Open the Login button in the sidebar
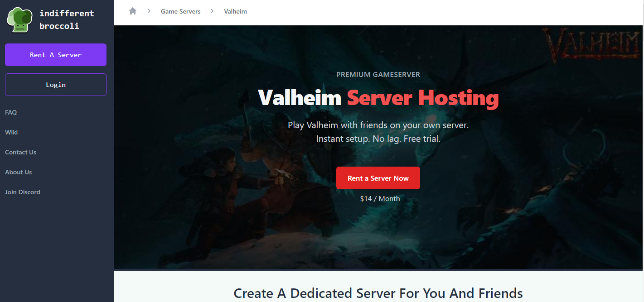 point(56,85)
